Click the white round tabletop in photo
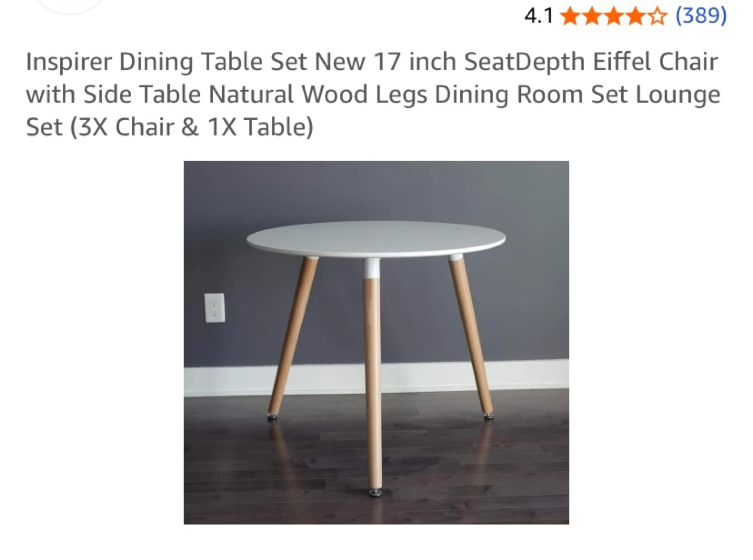This screenshot has width=753, height=560. 376,240
